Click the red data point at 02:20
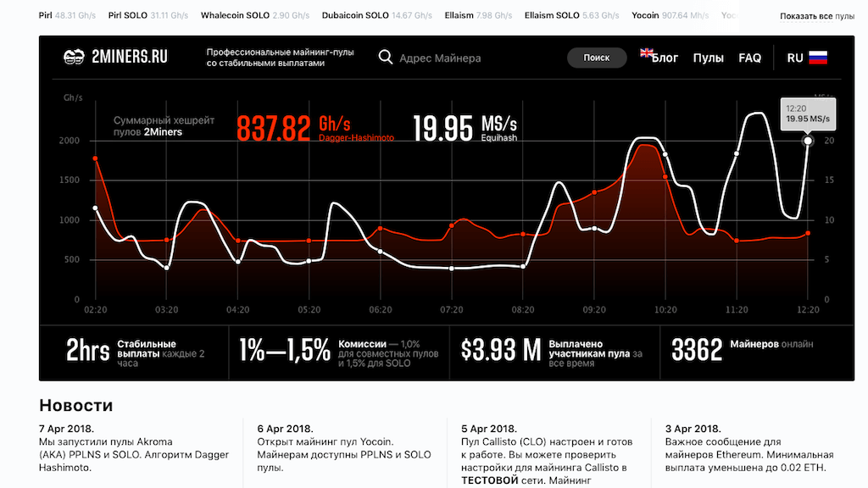 point(95,158)
